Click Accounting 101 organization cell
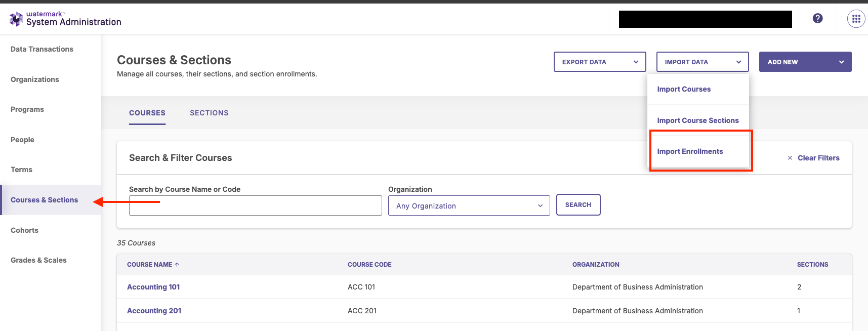 638,287
